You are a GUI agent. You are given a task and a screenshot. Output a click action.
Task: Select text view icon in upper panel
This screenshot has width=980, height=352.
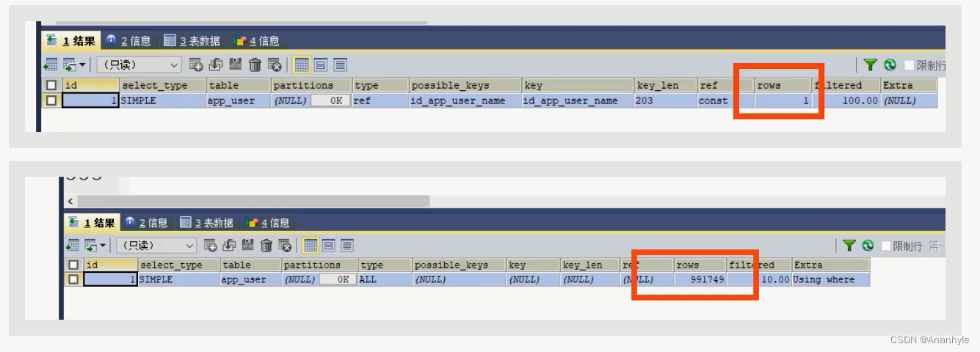[x=340, y=65]
